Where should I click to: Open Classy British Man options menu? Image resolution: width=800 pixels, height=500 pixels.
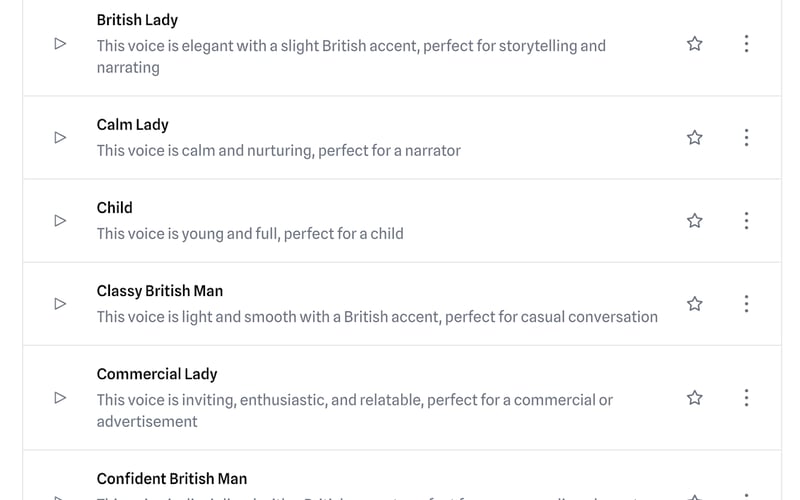click(746, 303)
